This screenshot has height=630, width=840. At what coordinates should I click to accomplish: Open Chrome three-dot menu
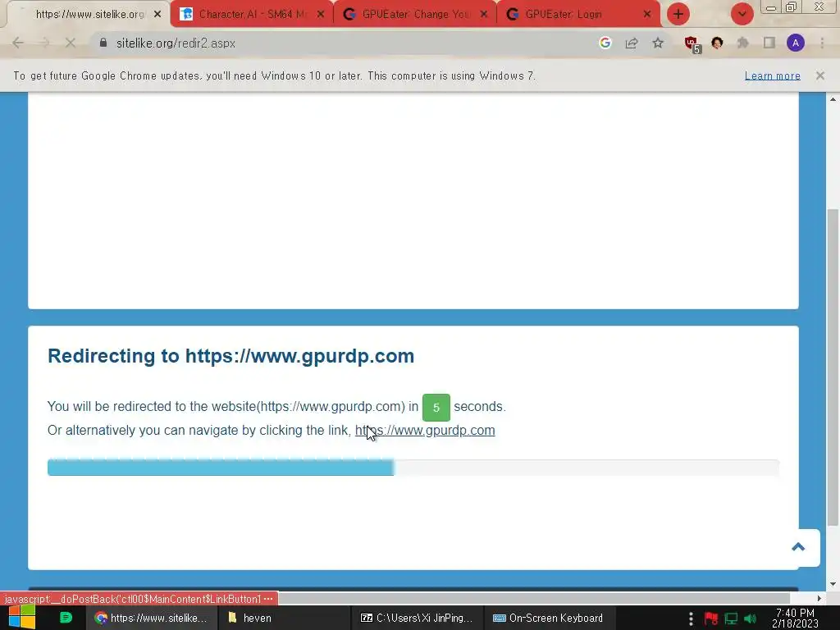coord(822,43)
